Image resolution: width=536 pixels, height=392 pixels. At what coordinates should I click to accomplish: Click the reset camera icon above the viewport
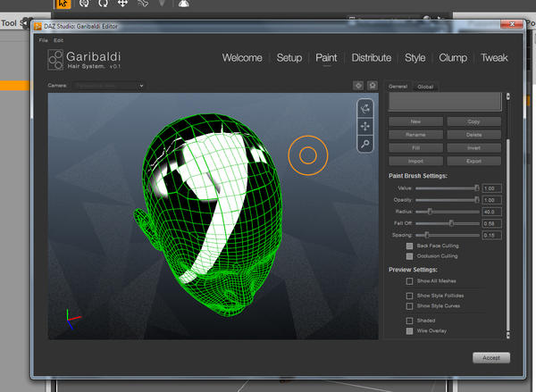pos(373,86)
